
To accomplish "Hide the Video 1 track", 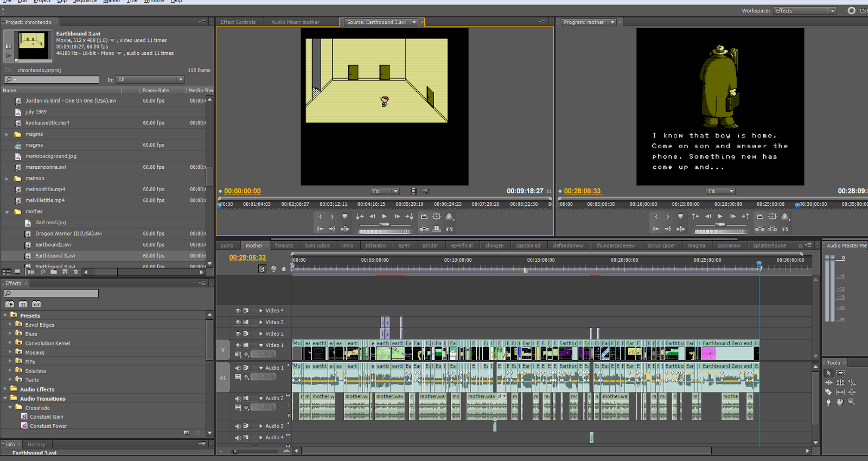I will 238,345.
